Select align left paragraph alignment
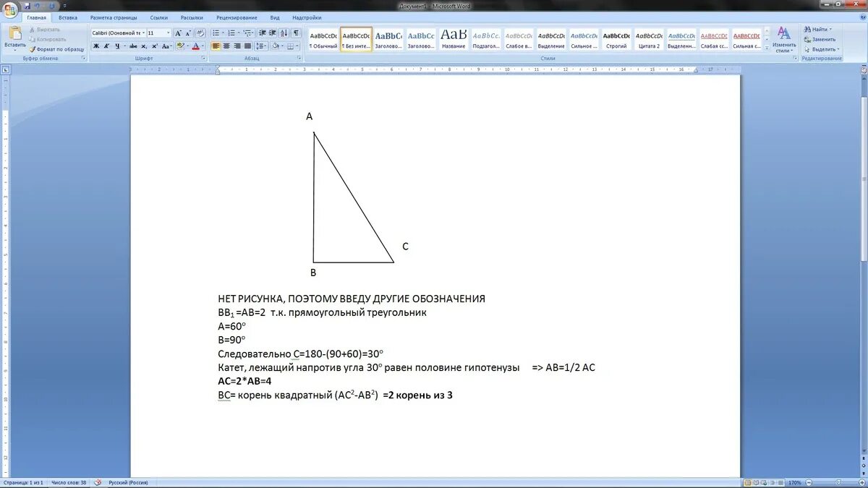 point(216,46)
